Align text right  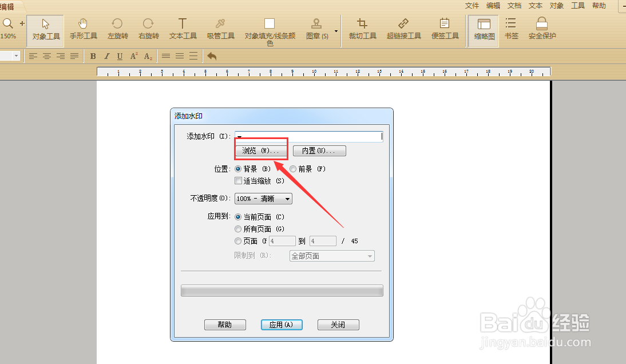(61, 56)
